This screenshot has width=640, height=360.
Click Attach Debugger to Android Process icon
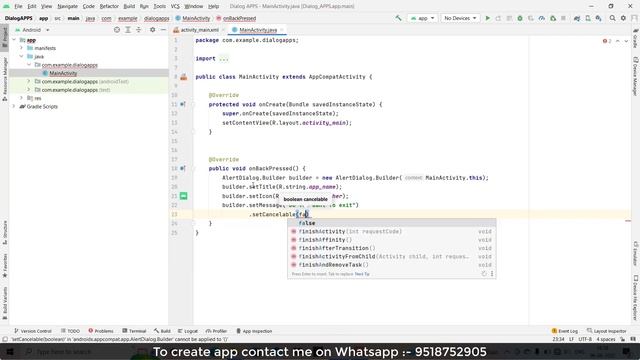click(x=553, y=18)
